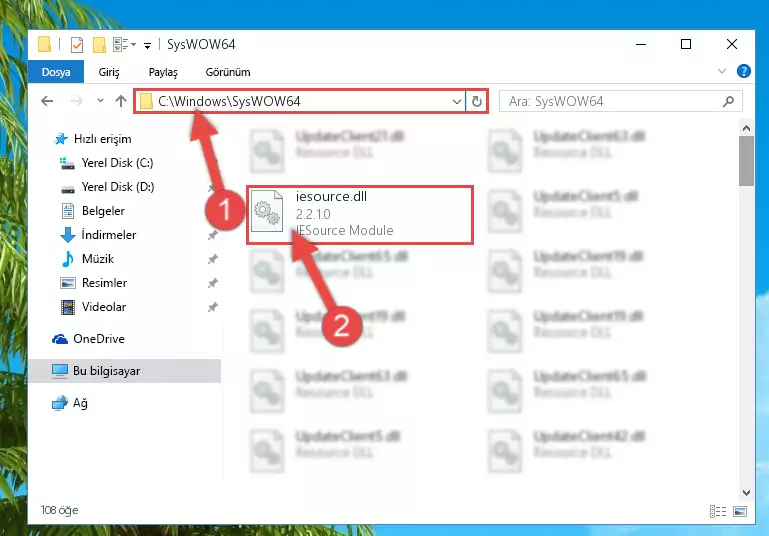Click the Forward navigation arrow
Image resolution: width=769 pixels, height=536 pixels.
coord(77,101)
